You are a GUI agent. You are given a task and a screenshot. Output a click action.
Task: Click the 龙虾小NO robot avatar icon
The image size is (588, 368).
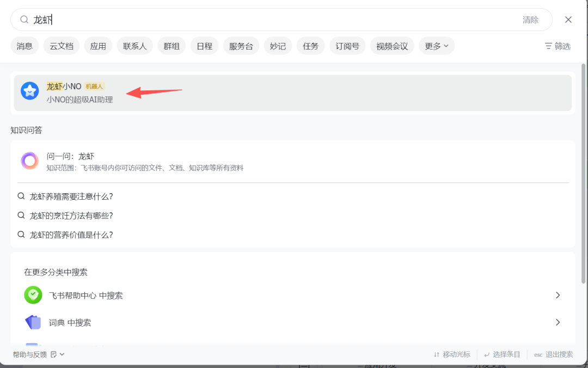point(30,91)
